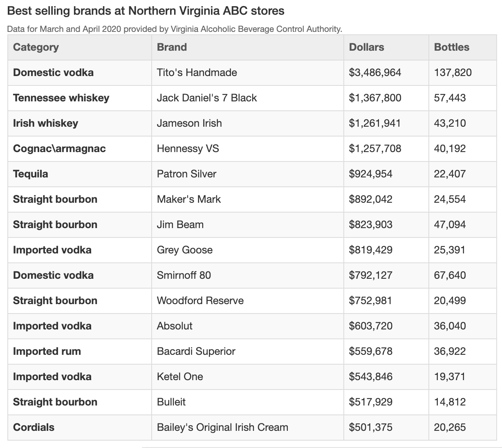Click the table title text
502x448 pixels.
coord(146,11)
